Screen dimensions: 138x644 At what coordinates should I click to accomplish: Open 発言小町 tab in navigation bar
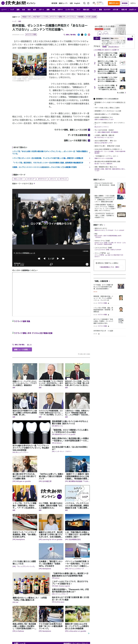click(124, 10)
